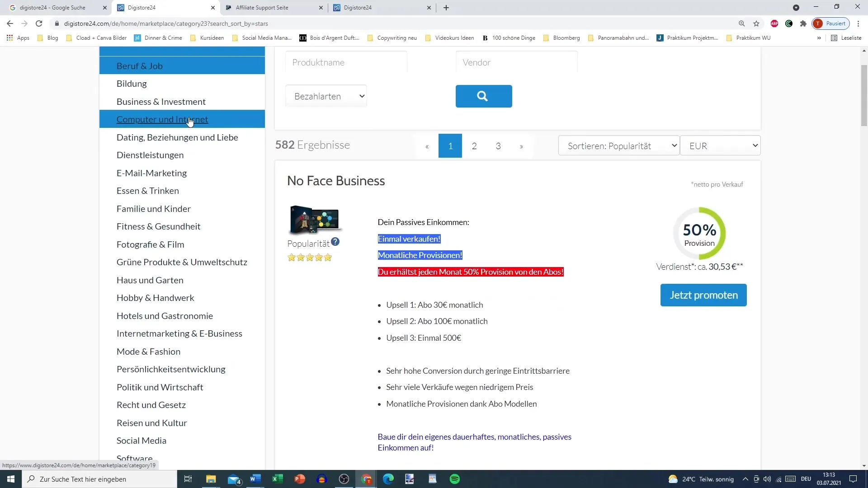Open the Social Media category

142,441
